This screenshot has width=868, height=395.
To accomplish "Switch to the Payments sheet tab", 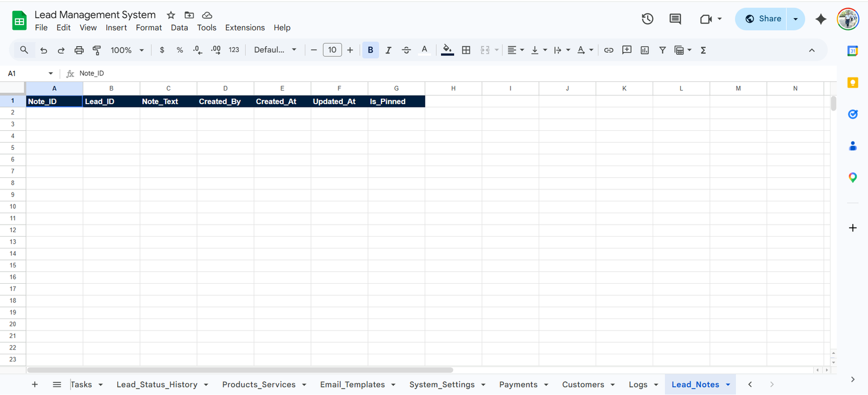I will point(518,385).
